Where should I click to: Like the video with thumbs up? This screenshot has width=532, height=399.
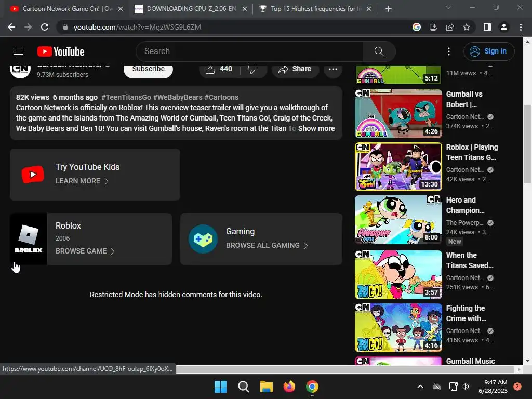(x=219, y=69)
